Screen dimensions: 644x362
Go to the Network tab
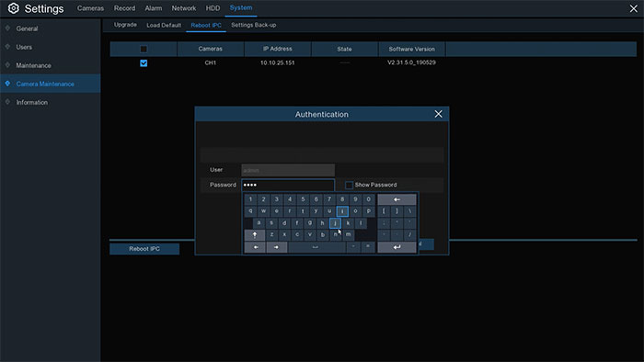(x=184, y=8)
